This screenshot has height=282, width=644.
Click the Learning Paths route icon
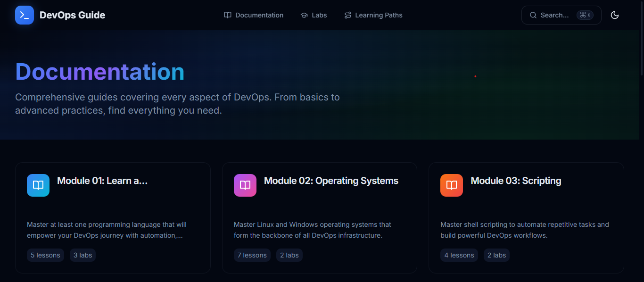point(347,15)
